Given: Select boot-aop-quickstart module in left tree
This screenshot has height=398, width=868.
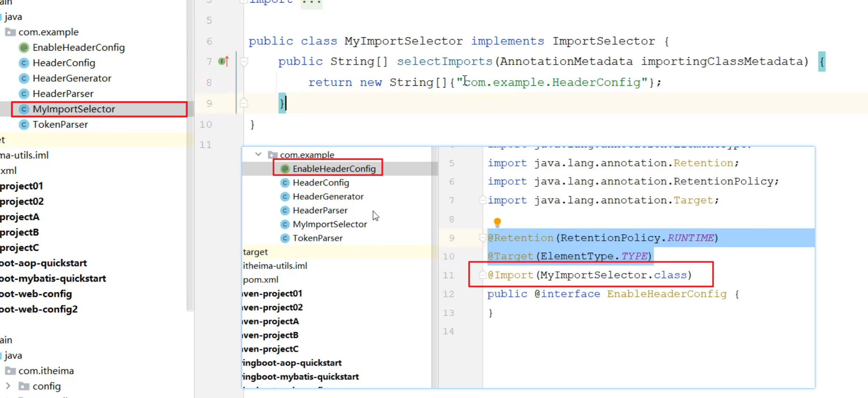Looking at the screenshot, I should pos(43,263).
